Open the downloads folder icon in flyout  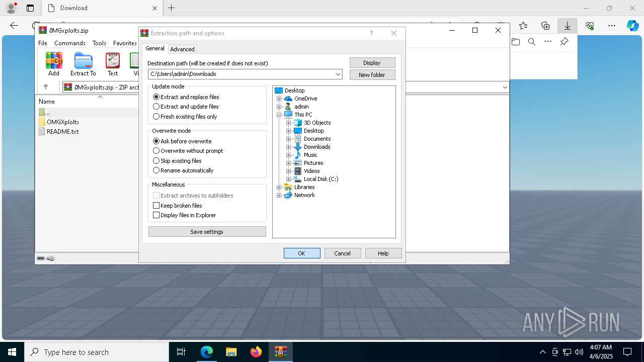click(x=516, y=42)
